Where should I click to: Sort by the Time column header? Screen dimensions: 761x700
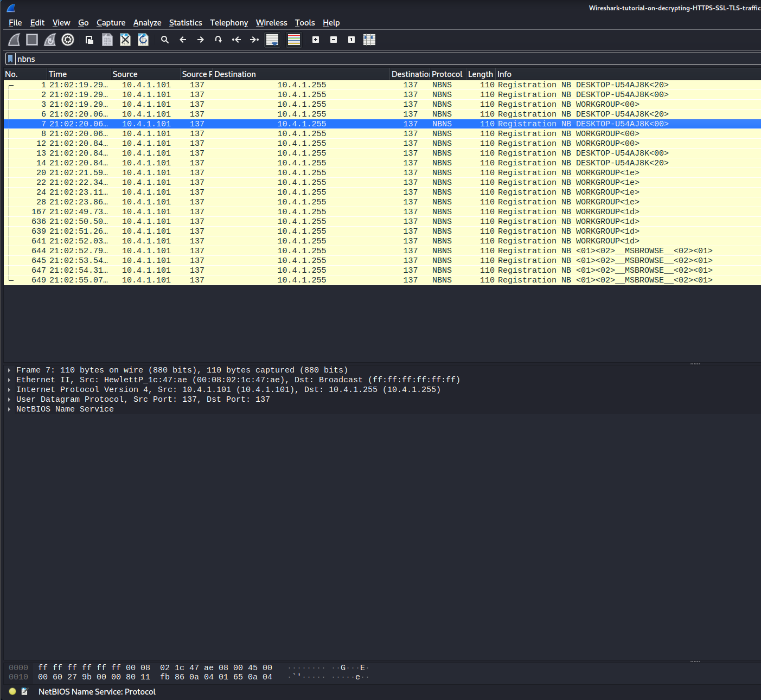tap(79, 74)
